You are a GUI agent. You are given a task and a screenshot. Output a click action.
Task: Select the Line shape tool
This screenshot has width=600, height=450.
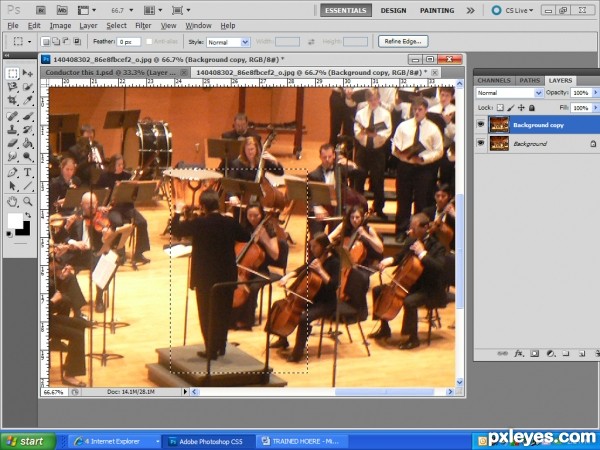pyautogui.click(x=28, y=186)
